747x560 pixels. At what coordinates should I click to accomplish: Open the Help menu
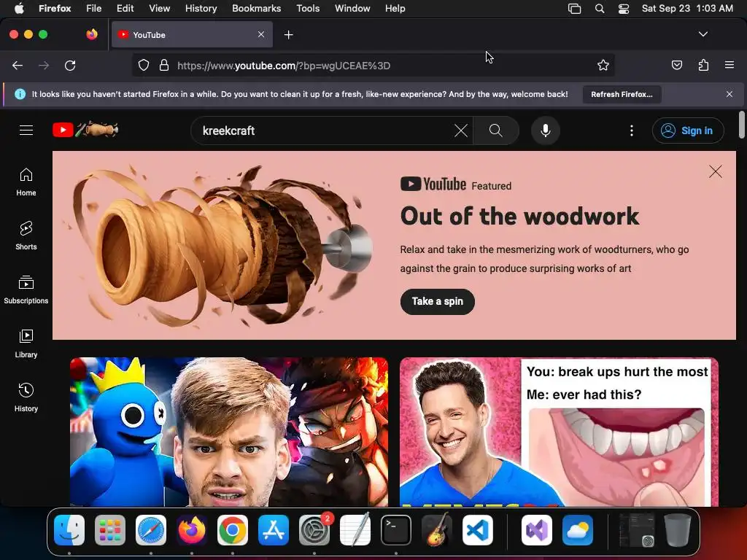coord(395,9)
